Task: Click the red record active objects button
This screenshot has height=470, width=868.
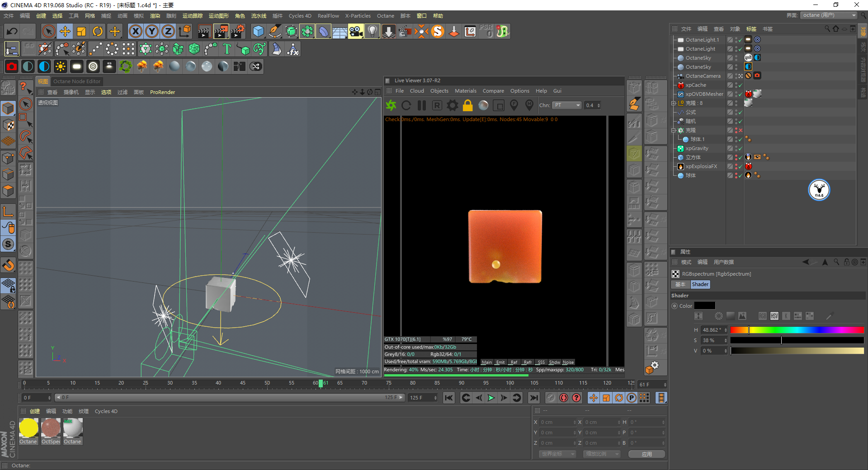Action: (563, 398)
